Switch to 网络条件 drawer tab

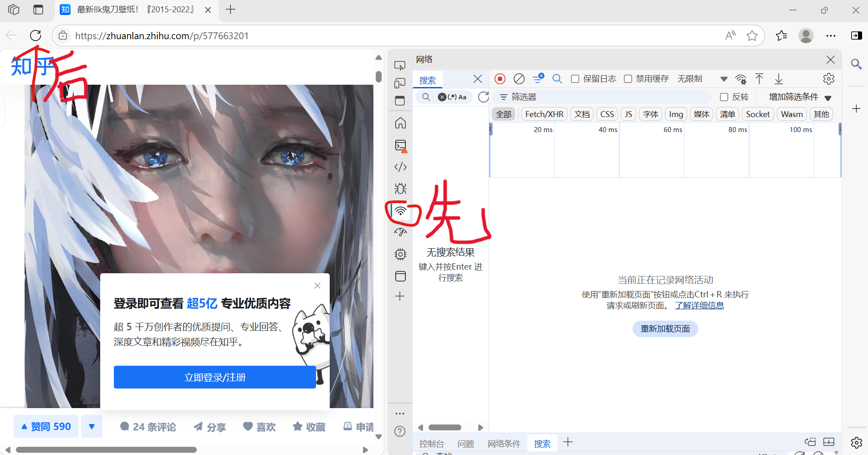pos(504,444)
